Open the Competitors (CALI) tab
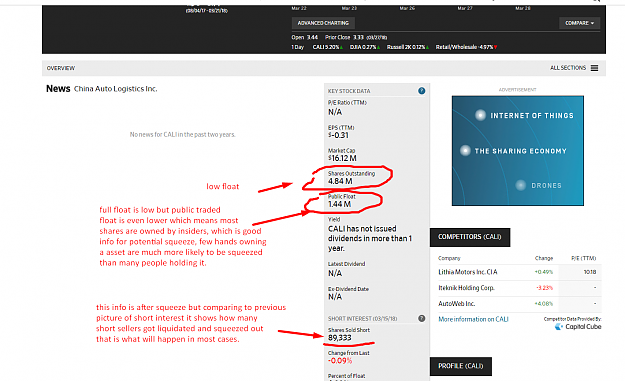 [470, 237]
